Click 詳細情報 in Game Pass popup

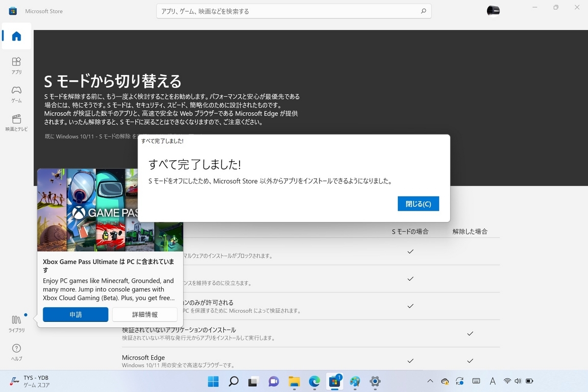point(145,315)
